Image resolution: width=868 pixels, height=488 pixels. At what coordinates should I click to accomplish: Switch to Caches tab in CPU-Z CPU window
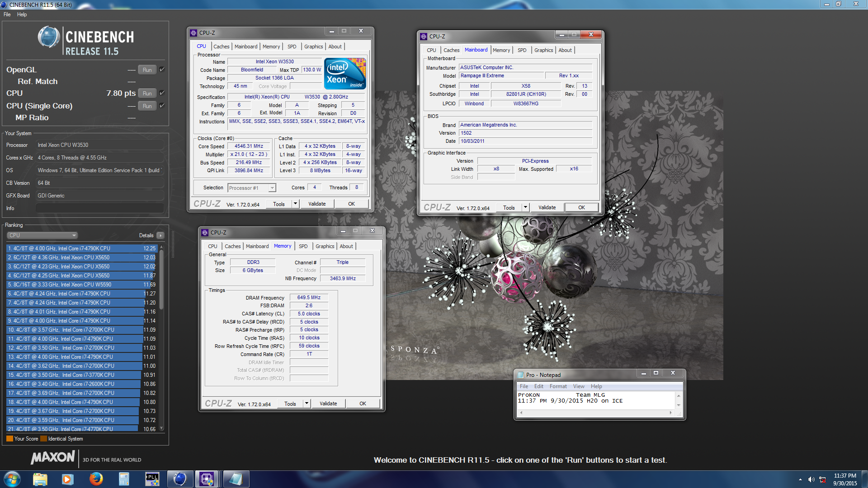coord(222,47)
